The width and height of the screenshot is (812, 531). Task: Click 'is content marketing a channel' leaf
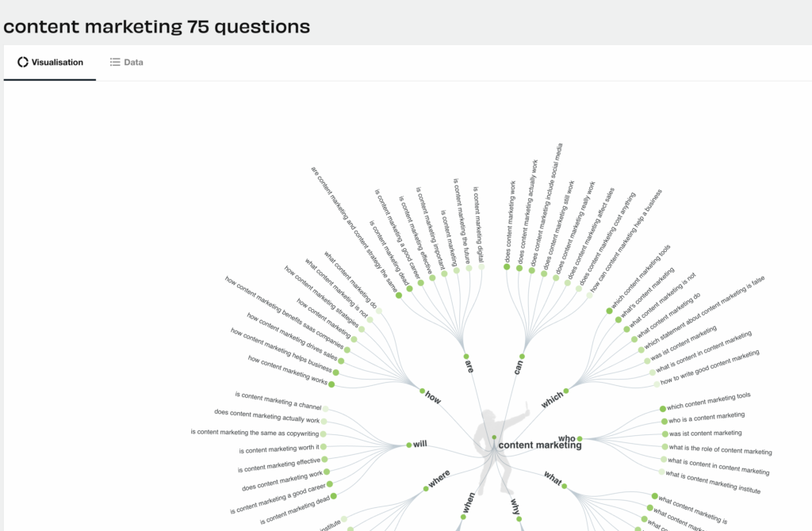(278, 400)
